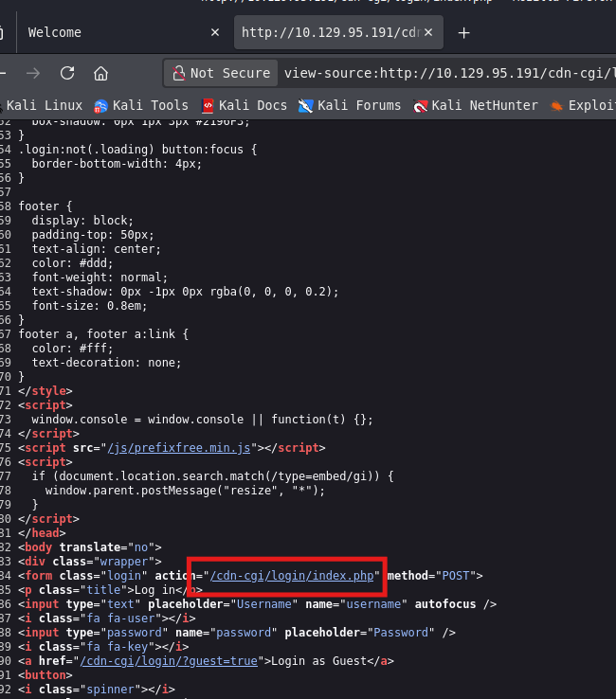Click the 'fa fa-user' icon tag line
Viewport: 616px width, 699px height.
[107, 618]
